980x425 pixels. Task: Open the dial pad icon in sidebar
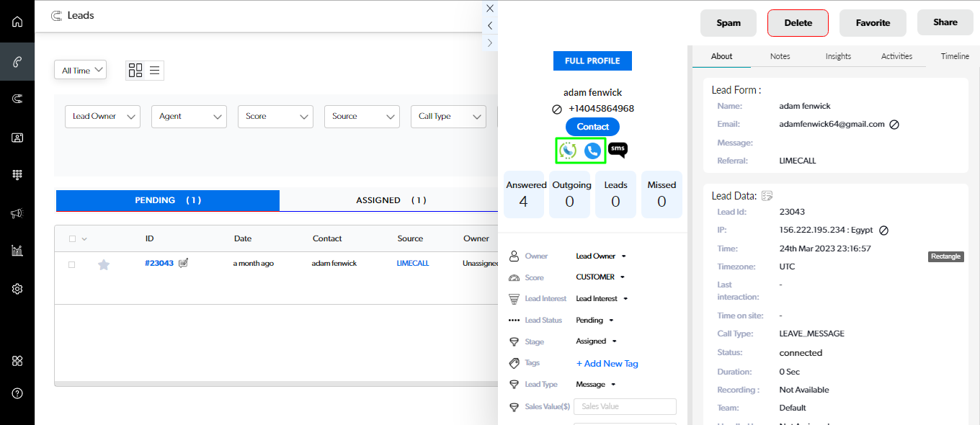coord(17,175)
